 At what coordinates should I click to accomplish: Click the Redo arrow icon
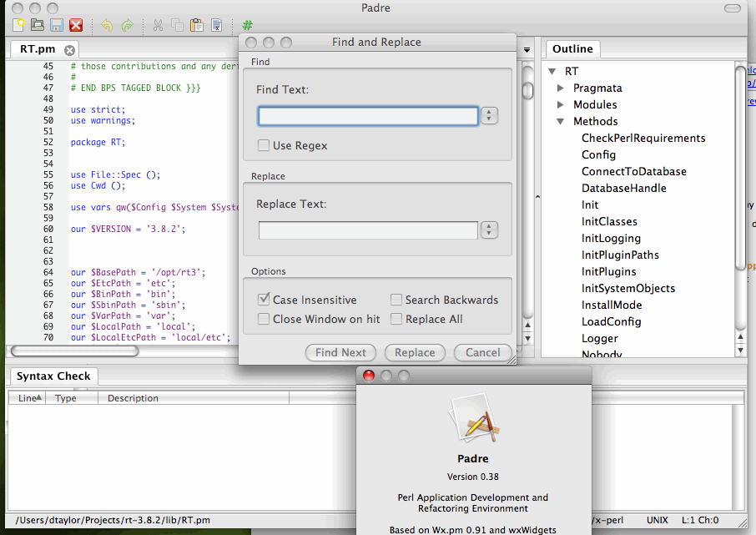coord(127,25)
